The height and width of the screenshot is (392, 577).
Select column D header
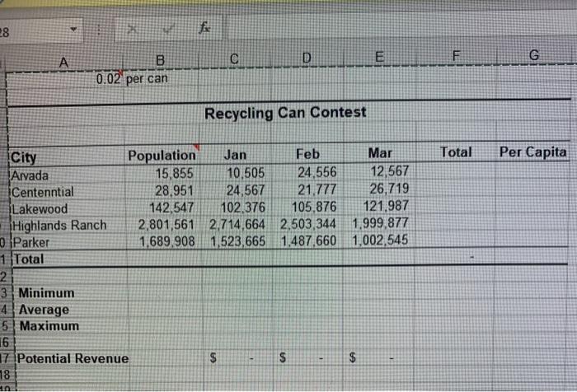pos(307,58)
